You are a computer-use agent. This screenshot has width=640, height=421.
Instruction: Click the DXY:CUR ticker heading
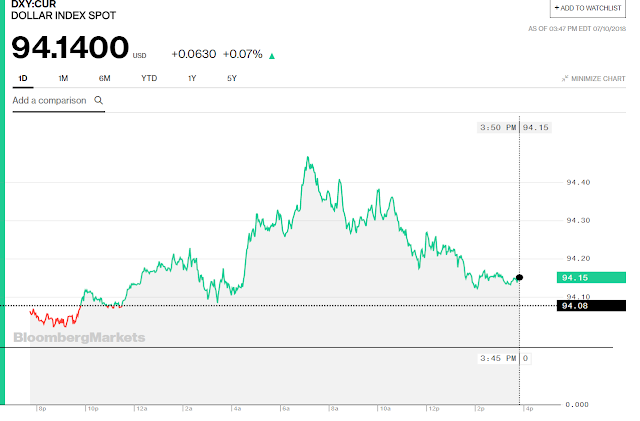34,7
